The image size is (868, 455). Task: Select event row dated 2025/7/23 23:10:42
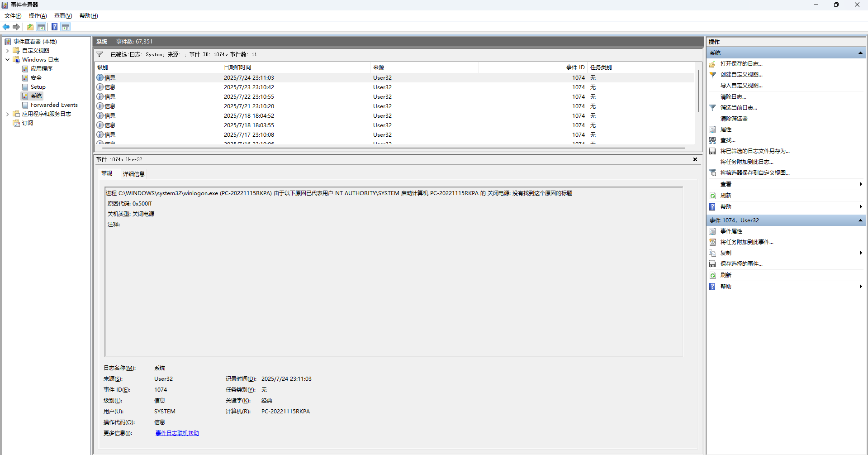click(394, 87)
